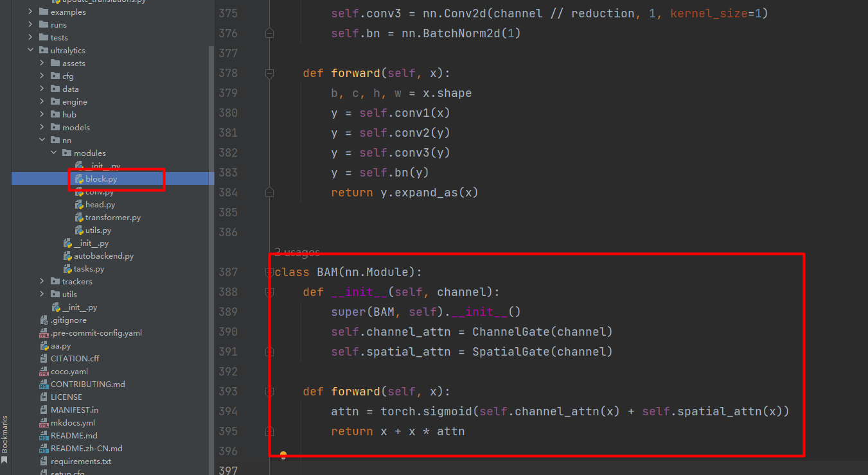Click the Markdown icon of CONTRIBUTING.md
Image resolution: width=868 pixels, height=475 pixels.
pyautogui.click(x=44, y=384)
